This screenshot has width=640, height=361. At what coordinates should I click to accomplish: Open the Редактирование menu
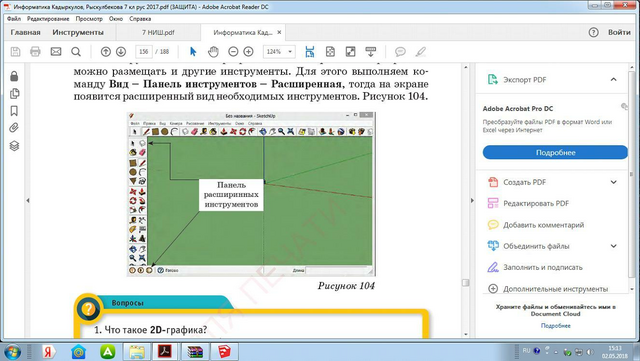click(48, 19)
